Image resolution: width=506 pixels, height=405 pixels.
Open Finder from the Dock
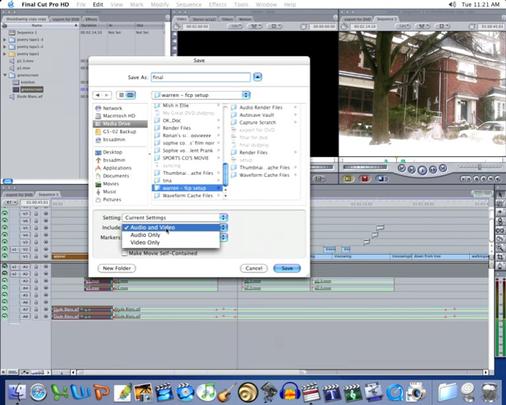(x=17, y=392)
